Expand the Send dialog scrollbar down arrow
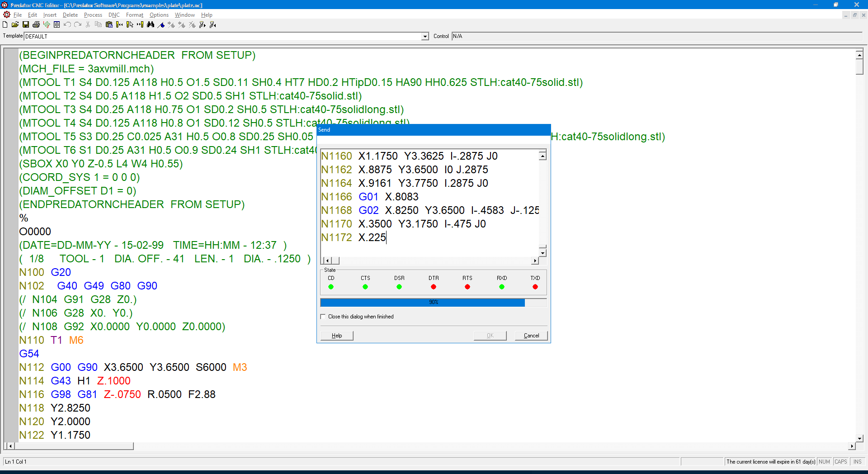This screenshot has height=474, width=868. click(x=542, y=252)
